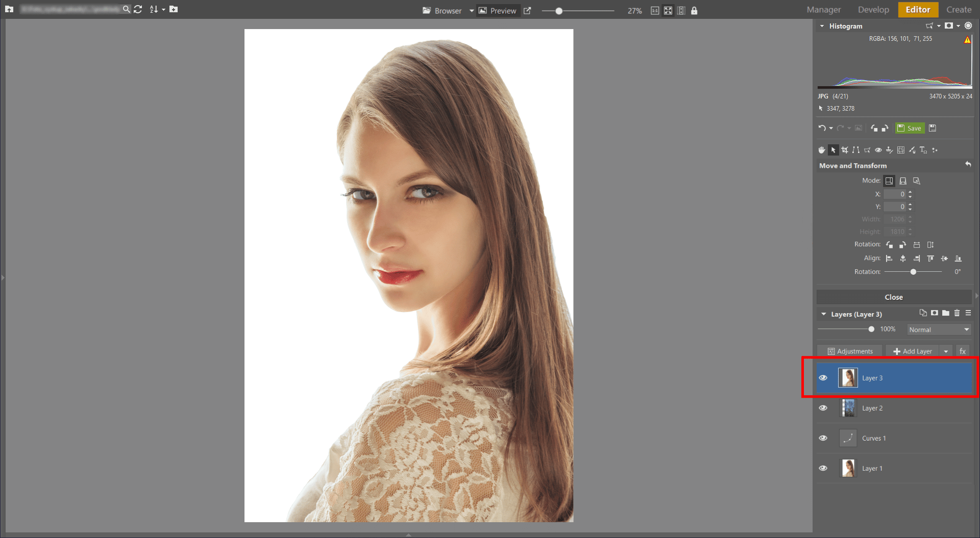Rotate image left from top toolbar
This screenshot has width=980, height=538.
point(874,128)
